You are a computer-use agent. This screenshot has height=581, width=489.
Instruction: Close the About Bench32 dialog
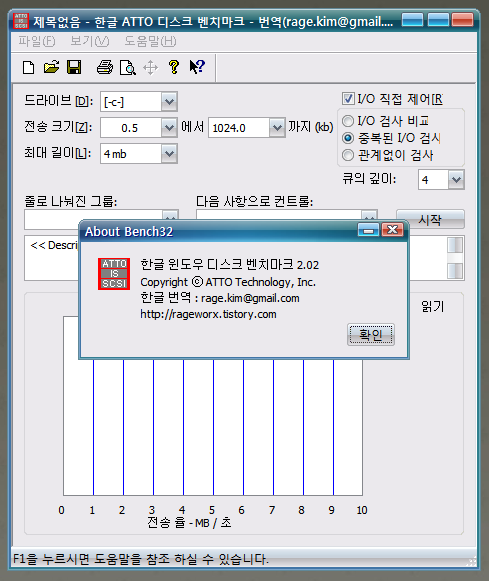pos(393,230)
